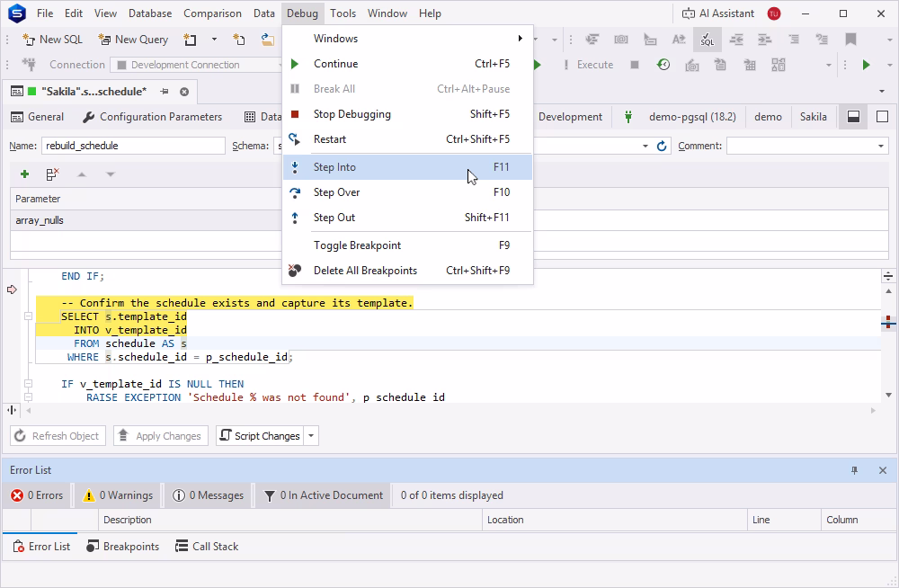
Task: Click the execution history clock icon
Action: (x=663, y=65)
